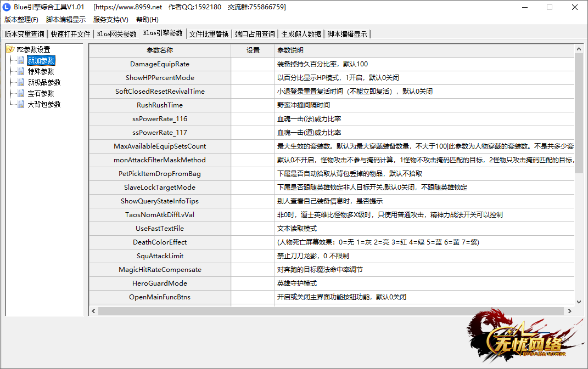Switch to the Blue网关参数 tab
Image resolution: width=588 pixels, height=369 pixels.
[x=116, y=34]
